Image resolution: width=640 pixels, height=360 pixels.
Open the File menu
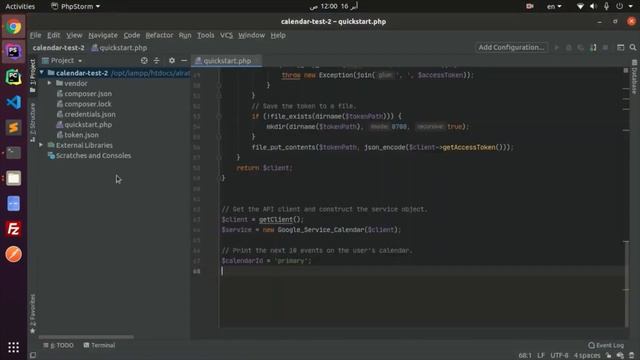tap(36, 36)
